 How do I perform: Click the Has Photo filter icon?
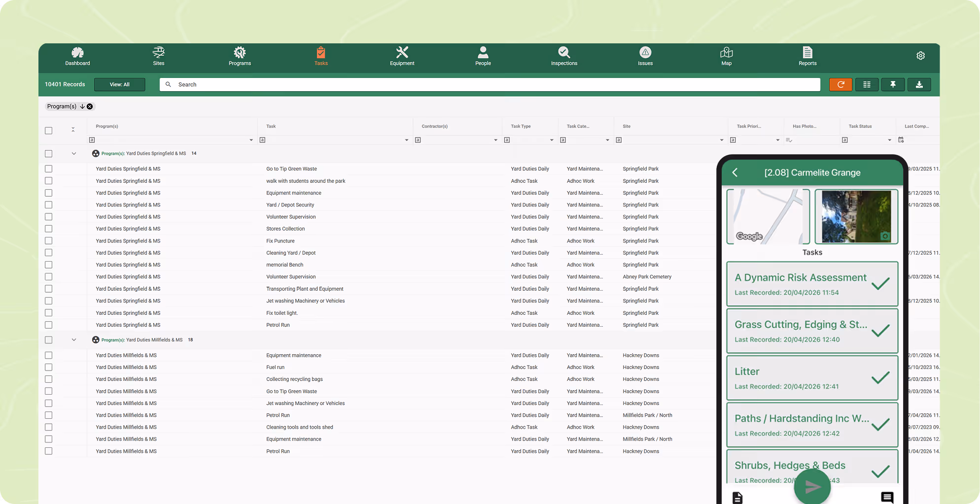pyautogui.click(x=789, y=140)
